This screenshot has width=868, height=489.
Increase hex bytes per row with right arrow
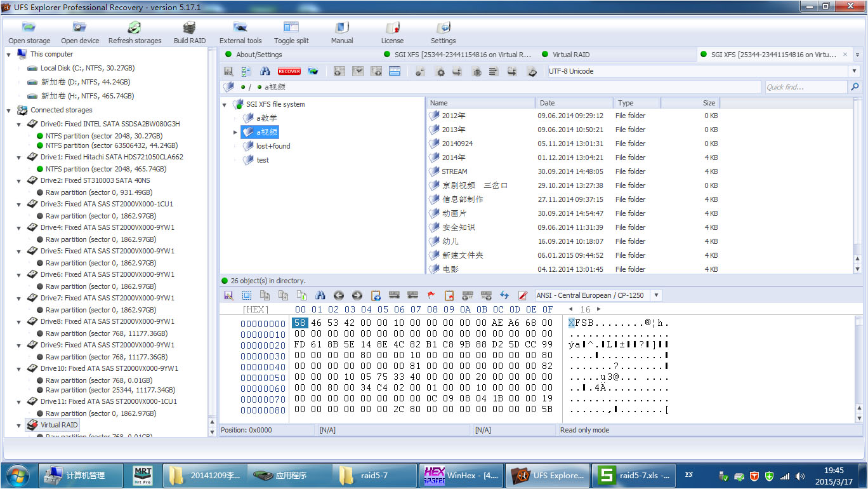[598, 309]
